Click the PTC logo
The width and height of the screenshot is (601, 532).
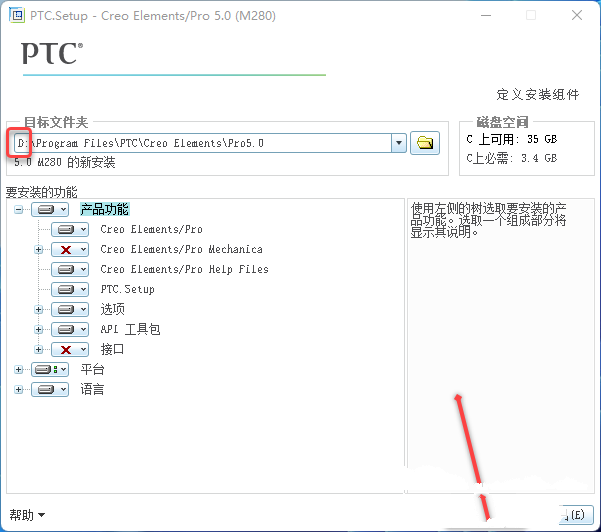point(52,53)
